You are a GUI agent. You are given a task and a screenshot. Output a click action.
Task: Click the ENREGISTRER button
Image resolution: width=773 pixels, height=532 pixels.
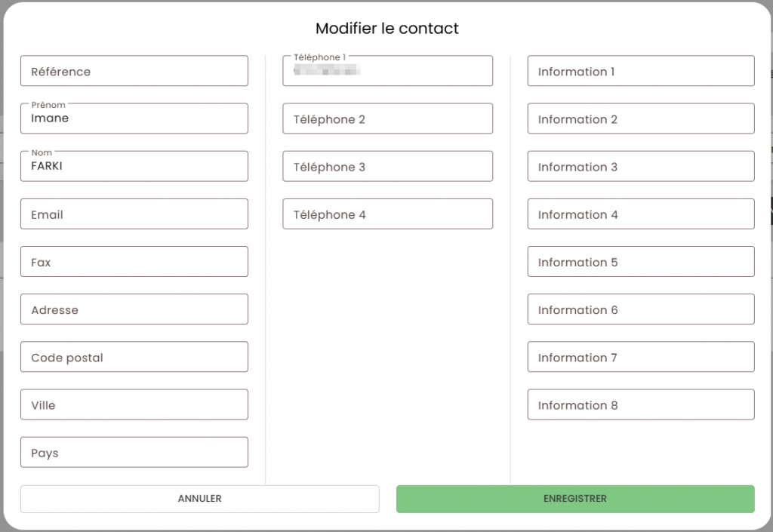575,499
